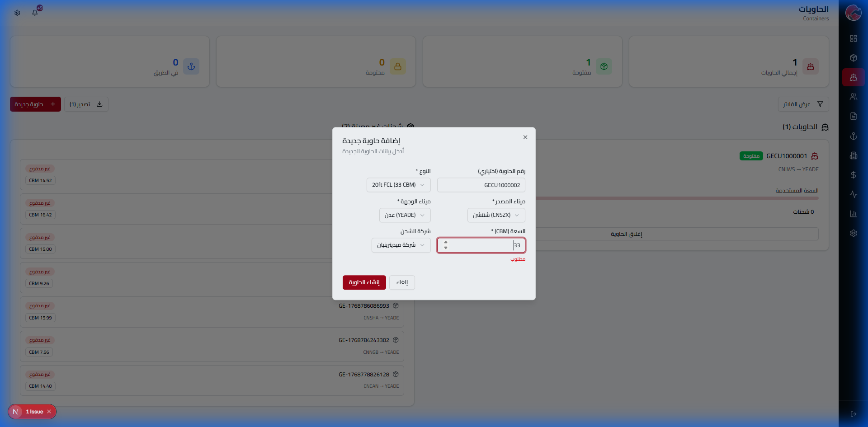
Task: Expand the origin port dropdown (CNSZX)
Action: click(496, 215)
